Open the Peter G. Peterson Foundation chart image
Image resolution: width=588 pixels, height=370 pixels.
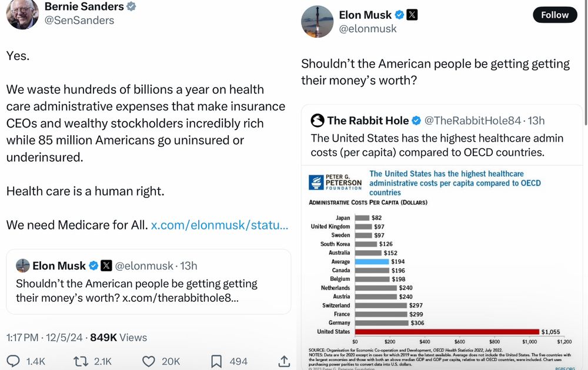point(442,267)
